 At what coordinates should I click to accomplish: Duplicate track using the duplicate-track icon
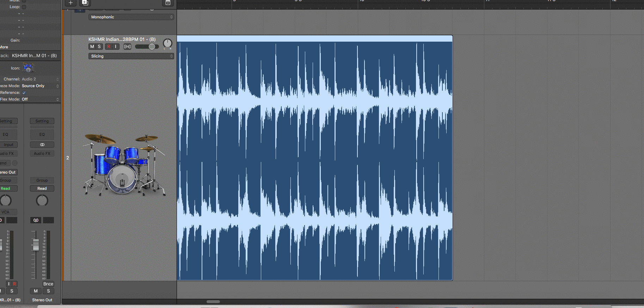pyautogui.click(x=85, y=3)
